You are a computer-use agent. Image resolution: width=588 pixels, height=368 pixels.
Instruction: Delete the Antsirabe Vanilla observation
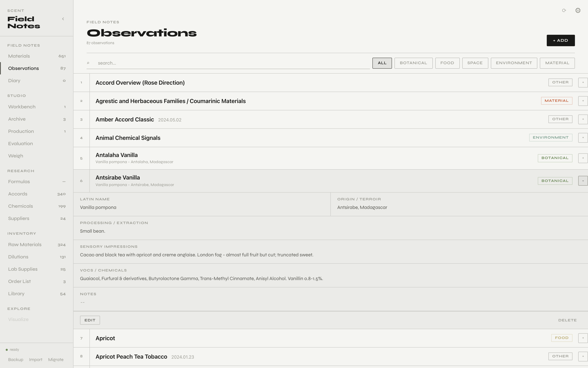[x=567, y=320]
